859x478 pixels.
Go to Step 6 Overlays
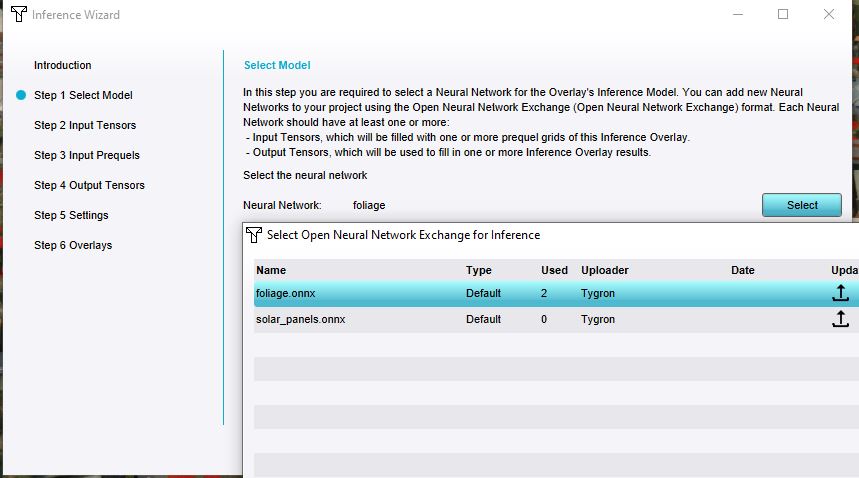click(73, 245)
